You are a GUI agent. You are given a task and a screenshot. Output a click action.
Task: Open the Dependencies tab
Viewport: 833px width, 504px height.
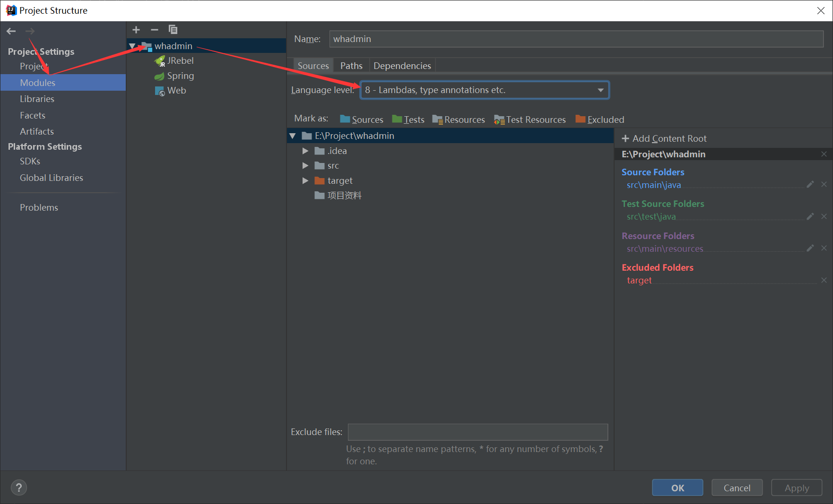[402, 65]
